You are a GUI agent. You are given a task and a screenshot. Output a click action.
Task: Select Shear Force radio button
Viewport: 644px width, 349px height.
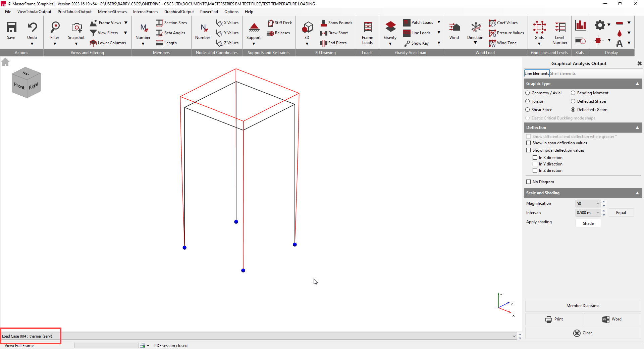pos(528,110)
